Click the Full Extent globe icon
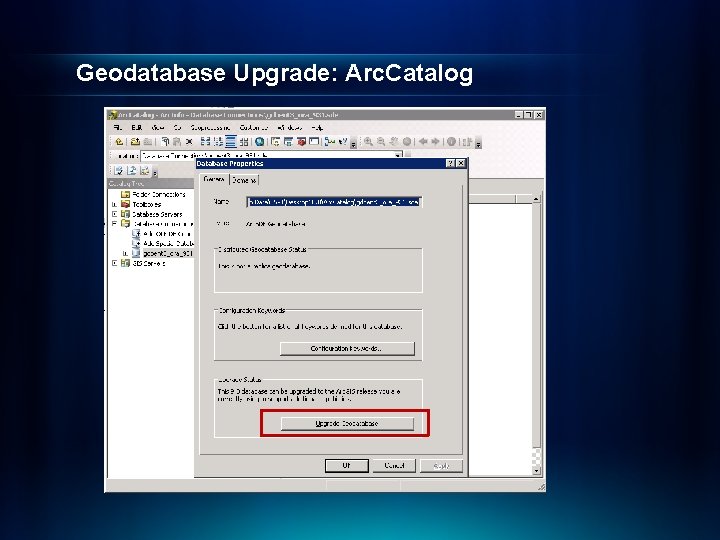The width and height of the screenshot is (720, 540). point(407,142)
